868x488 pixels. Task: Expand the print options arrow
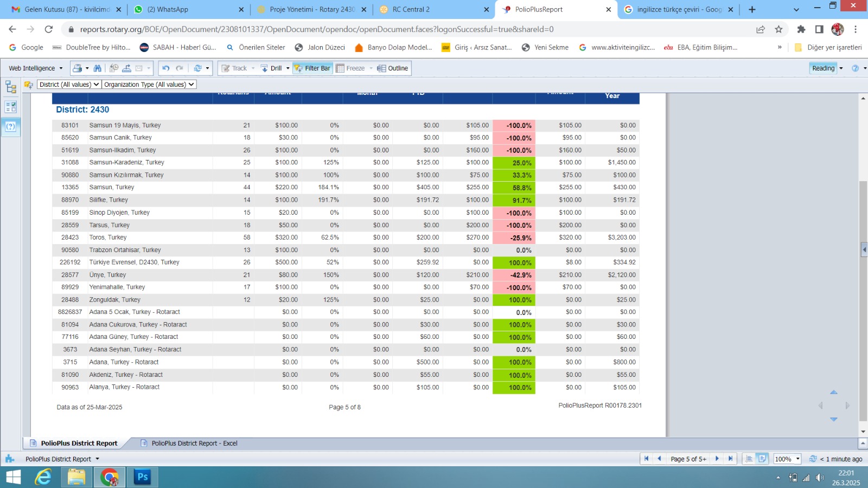pyautogui.click(x=87, y=68)
